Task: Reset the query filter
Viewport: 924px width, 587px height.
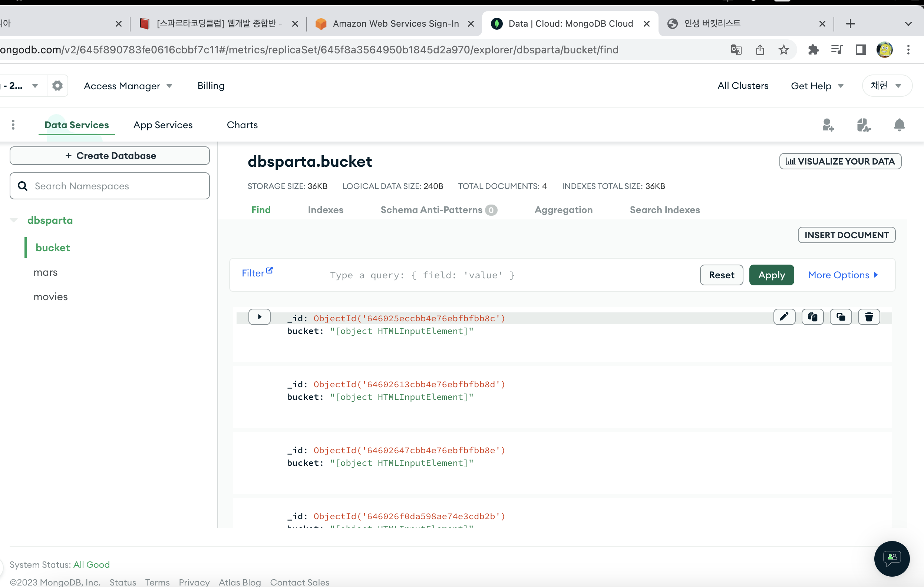Action: click(722, 275)
